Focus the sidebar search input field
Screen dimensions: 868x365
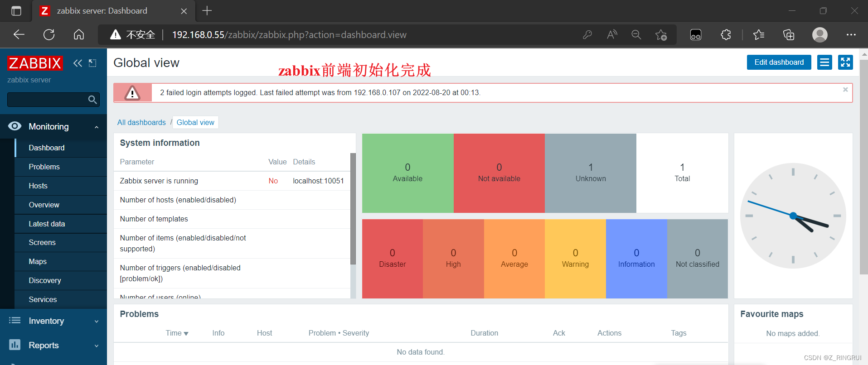[47, 100]
